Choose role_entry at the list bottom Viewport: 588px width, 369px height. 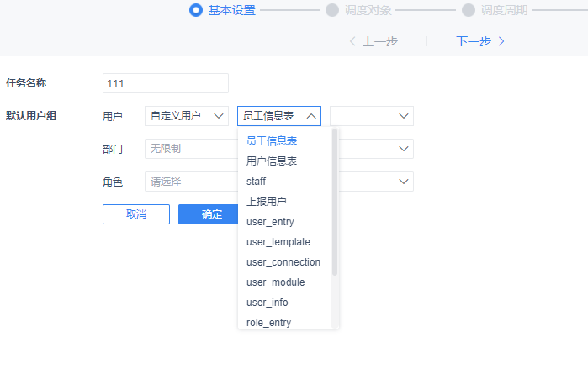pos(268,322)
